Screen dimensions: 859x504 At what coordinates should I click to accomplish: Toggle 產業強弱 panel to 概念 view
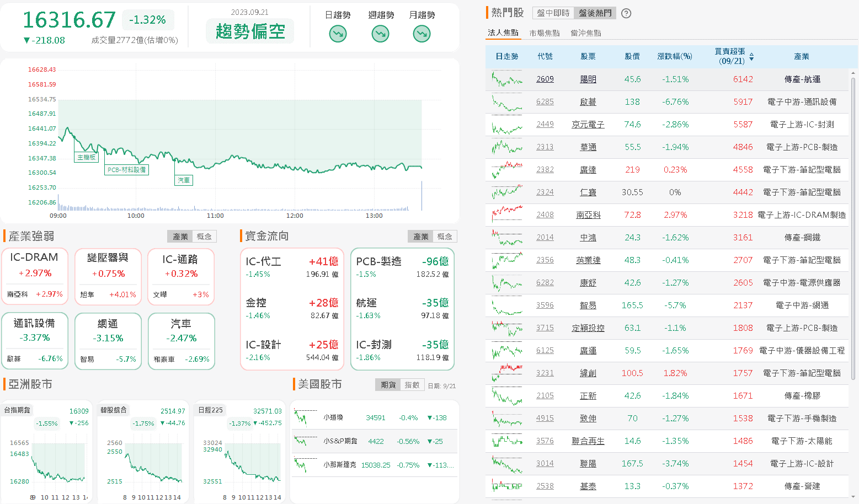pos(204,237)
